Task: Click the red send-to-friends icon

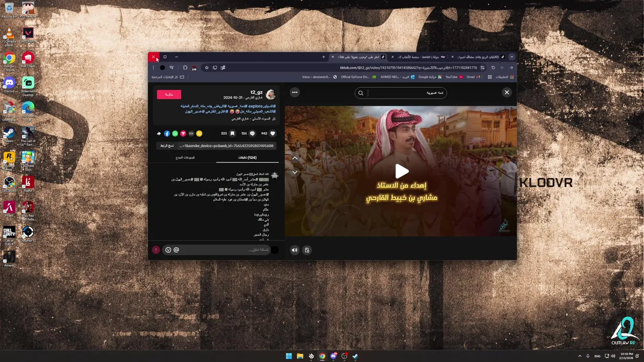Action: (183, 134)
